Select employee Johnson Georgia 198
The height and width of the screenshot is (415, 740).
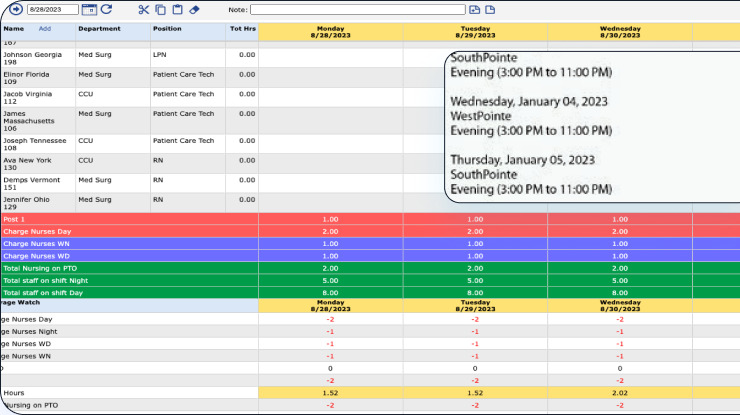coord(33,58)
